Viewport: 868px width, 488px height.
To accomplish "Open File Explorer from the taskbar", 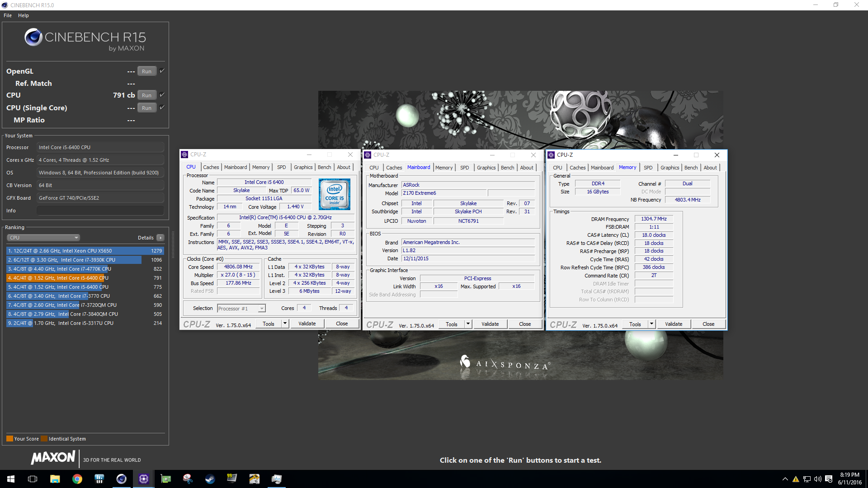I will coord(55,479).
